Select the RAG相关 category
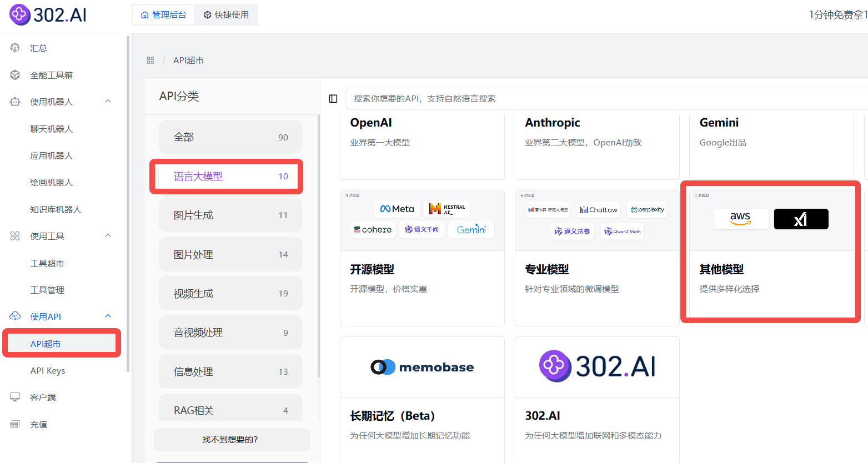This screenshot has height=463, width=868. (x=230, y=408)
